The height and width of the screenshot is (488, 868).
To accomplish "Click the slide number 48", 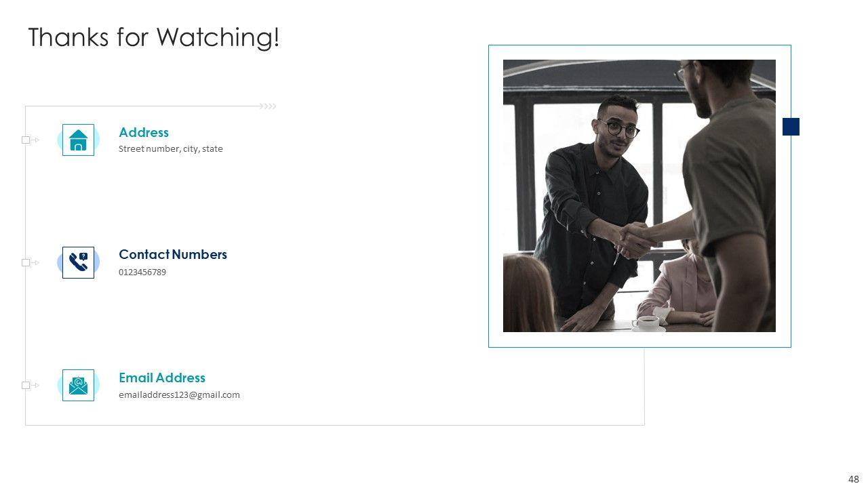I will point(854,479).
